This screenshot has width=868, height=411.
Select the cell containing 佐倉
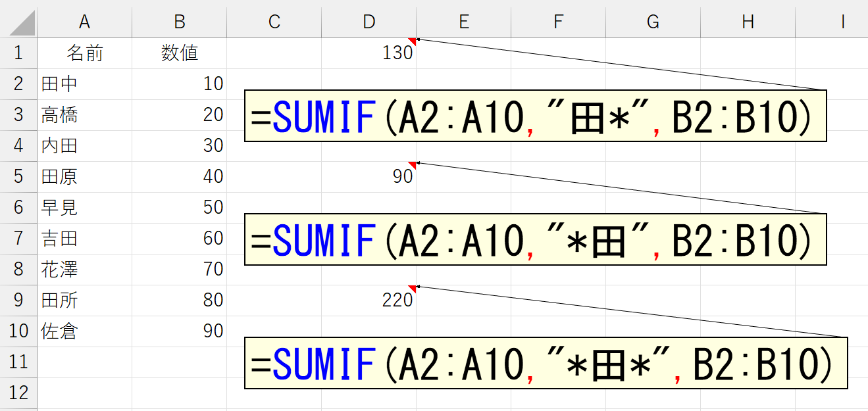[84, 331]
